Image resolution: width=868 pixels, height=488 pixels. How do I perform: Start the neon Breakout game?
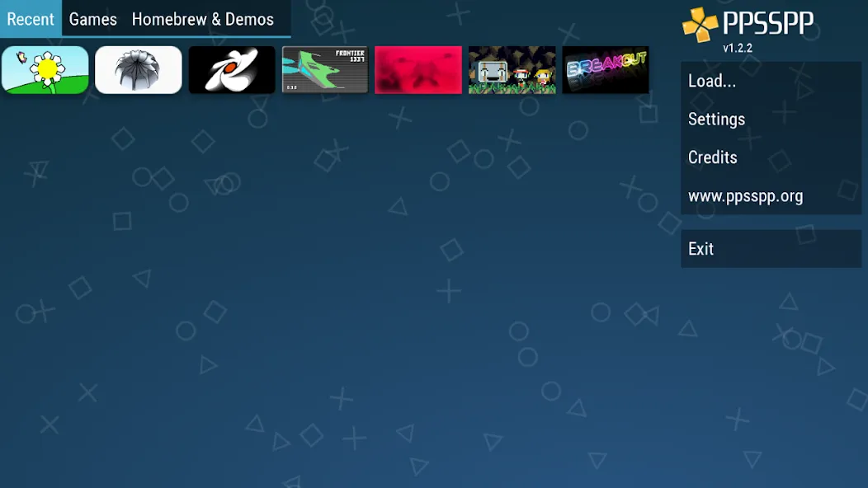606,70
